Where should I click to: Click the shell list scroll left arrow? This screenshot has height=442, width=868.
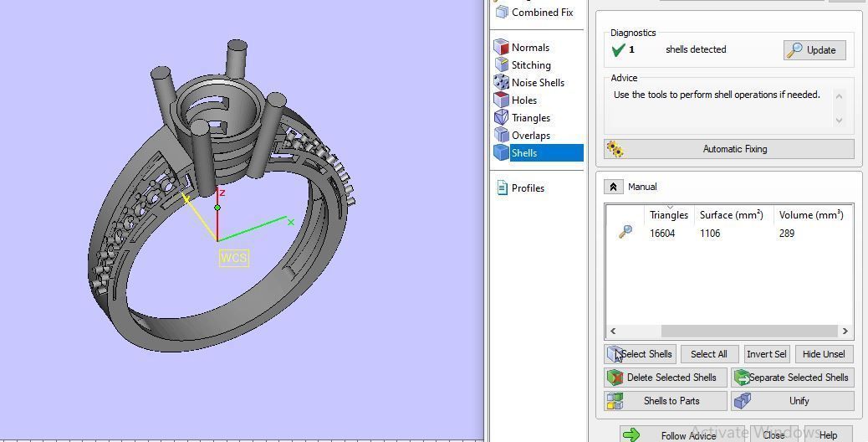tap(613, 331)
